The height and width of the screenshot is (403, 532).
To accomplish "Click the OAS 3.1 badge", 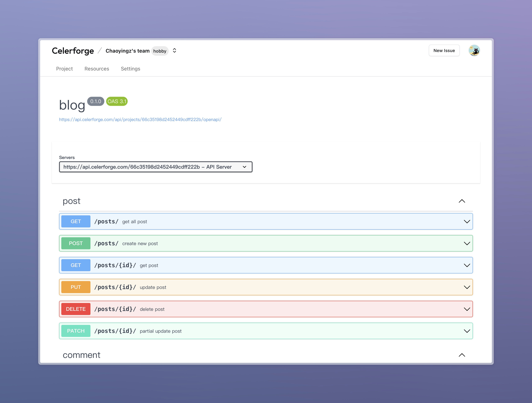I will (117, 101).
